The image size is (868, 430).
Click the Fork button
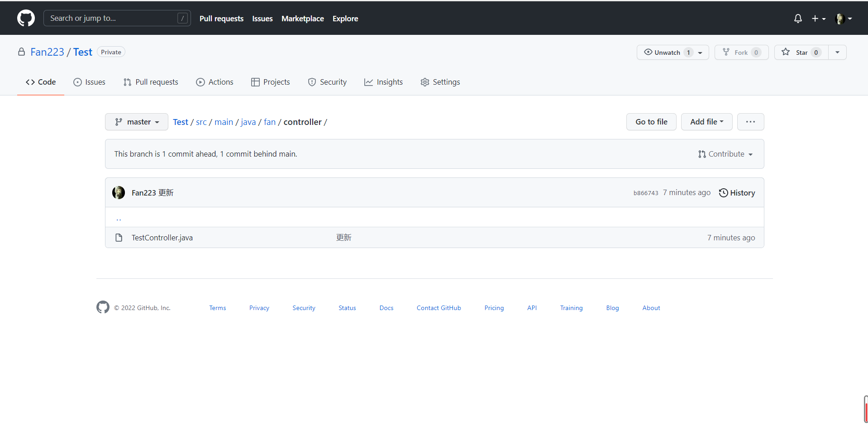click(741, 53)
